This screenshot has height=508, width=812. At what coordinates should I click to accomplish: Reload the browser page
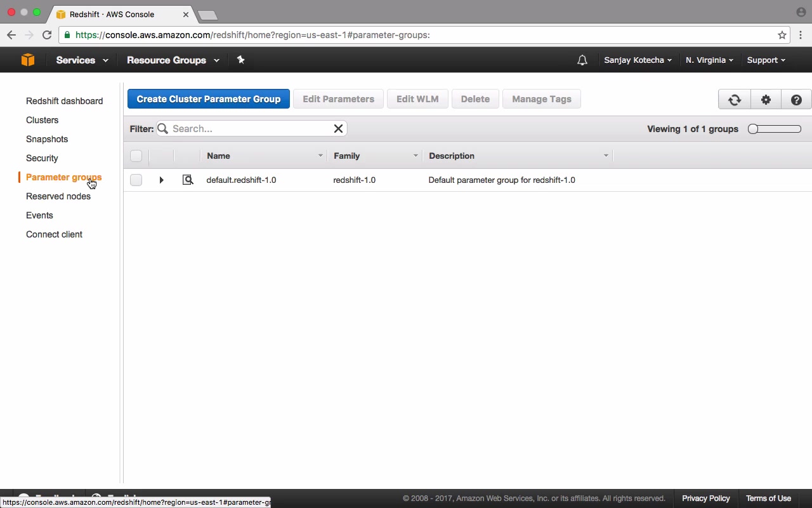click(x=47, y=35)
